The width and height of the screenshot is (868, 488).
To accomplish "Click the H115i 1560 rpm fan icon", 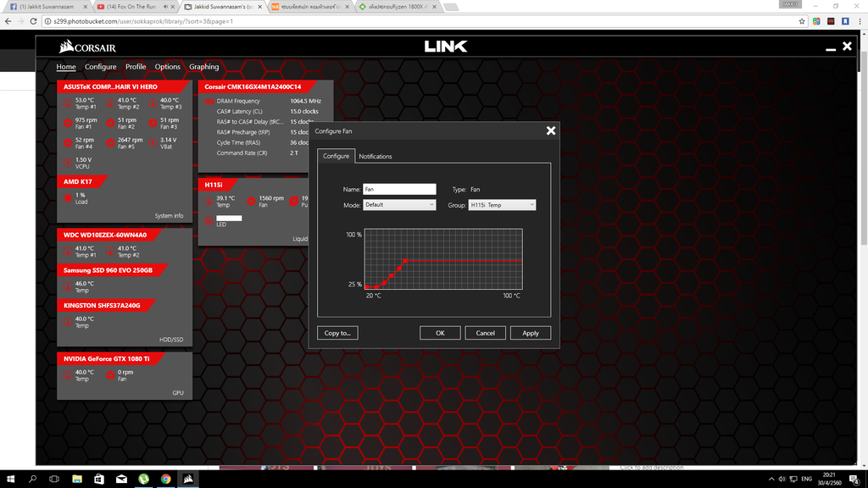I will coord(251,202).
